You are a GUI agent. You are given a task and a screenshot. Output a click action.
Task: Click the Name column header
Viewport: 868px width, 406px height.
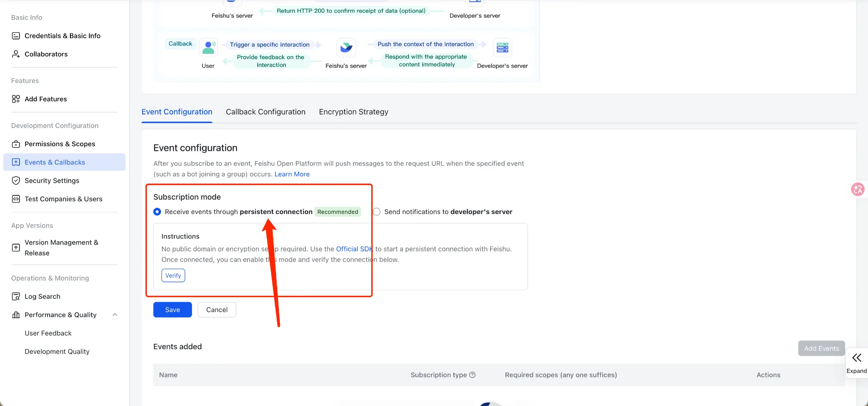168,375
